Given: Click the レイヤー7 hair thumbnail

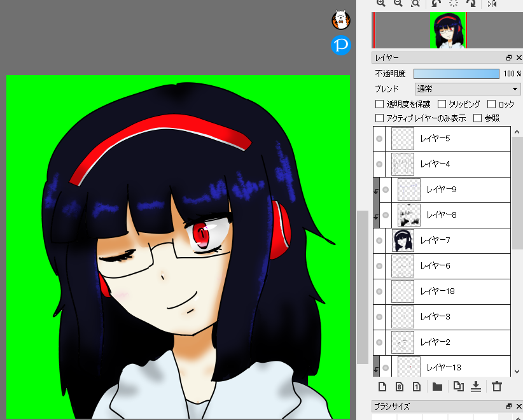Looking at the screenshot, I should [x=403, y=241].
